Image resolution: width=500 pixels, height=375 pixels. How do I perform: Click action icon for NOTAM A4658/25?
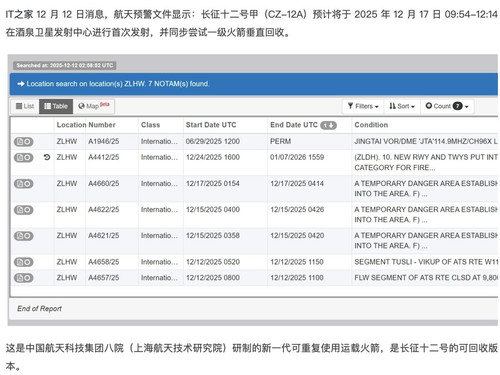[x=24, y=262]
